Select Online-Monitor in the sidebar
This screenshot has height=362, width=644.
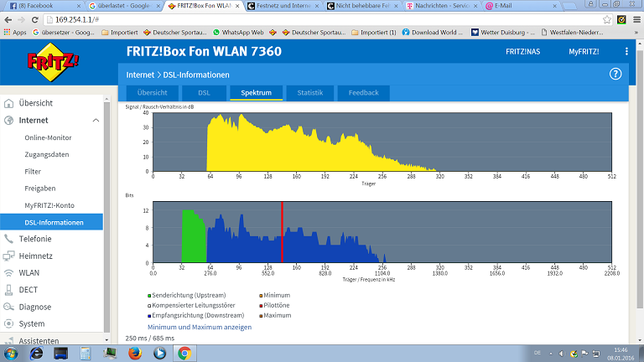point(48,137)
